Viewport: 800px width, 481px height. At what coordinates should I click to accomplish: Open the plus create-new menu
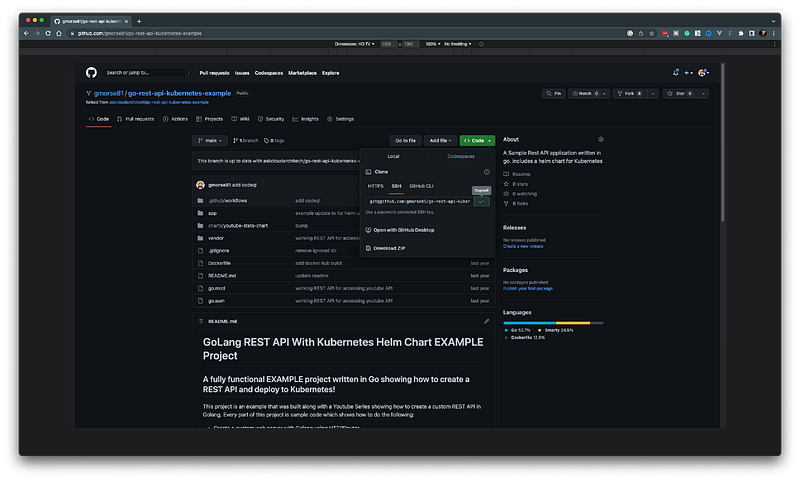[688, 73]
